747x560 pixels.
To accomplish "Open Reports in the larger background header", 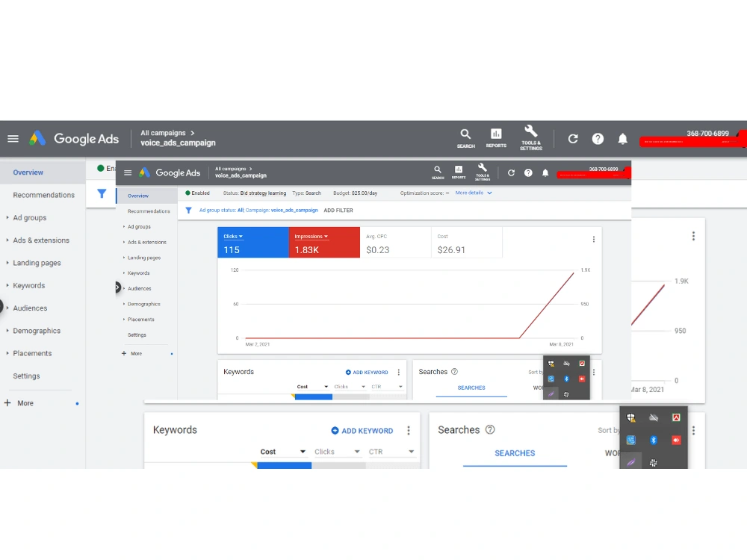I will [496, 139].
